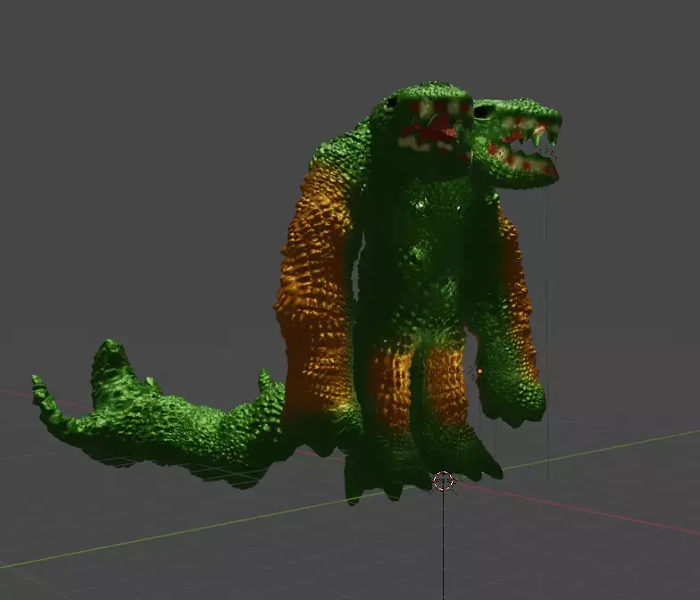Image resolution: width=700 pixels, height=600 pixels.
Task: Select the dashed light object beside the jaw
Action: (x=548, y=157)
